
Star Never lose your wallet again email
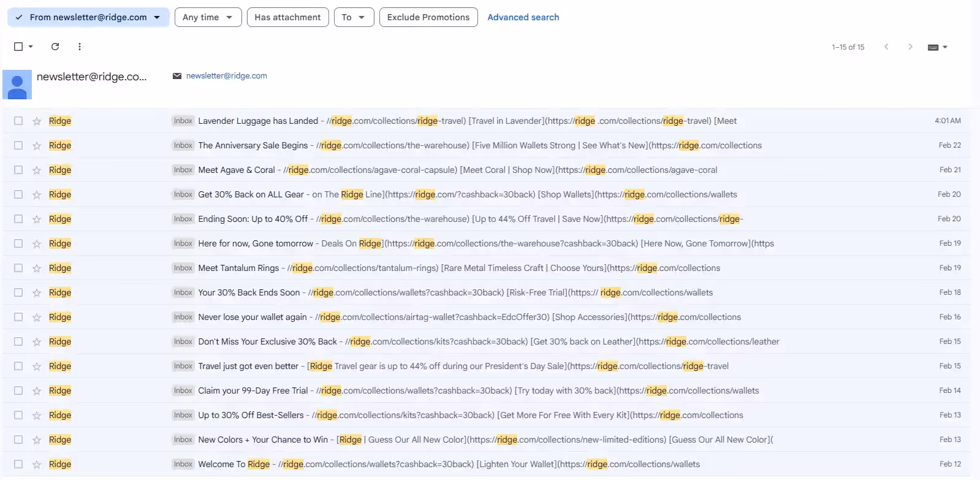[x=37, y=318]
